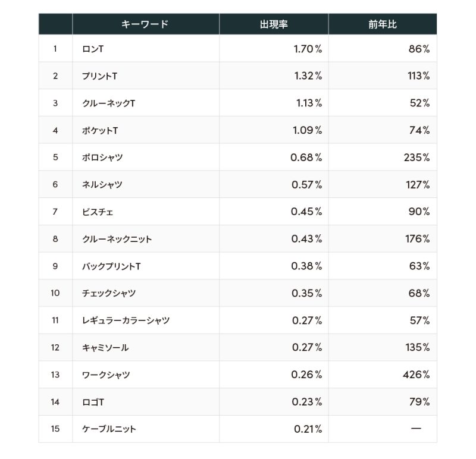Select the クルーネックニット keyword
This screenshot has height=459, width=476.
click(117, 239)
